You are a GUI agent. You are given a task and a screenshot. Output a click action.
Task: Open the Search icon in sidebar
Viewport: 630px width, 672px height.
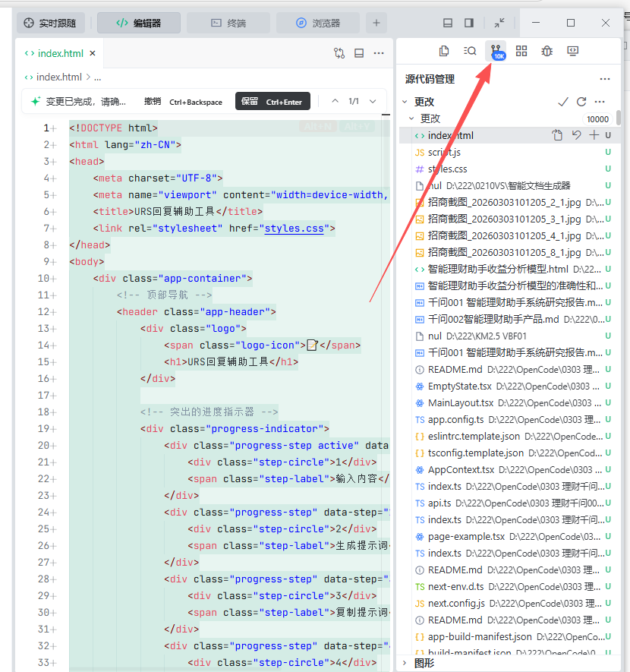click(470, 51)
